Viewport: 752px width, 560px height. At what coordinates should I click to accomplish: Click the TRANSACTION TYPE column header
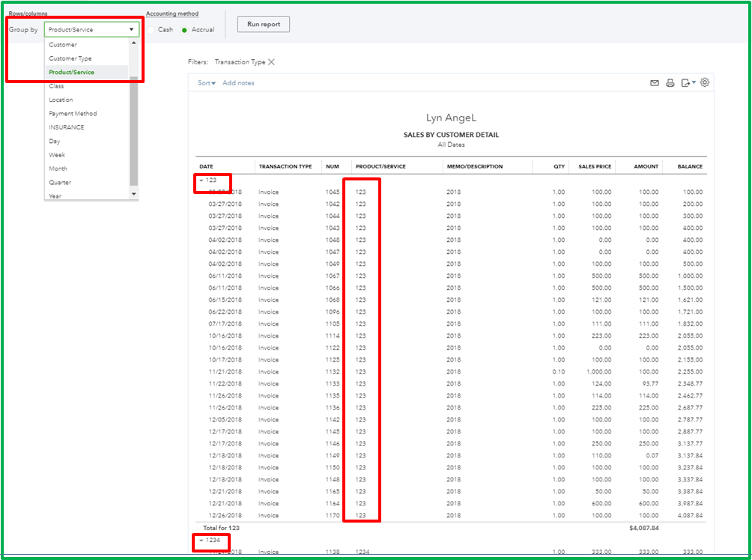(x=285, y=166)
